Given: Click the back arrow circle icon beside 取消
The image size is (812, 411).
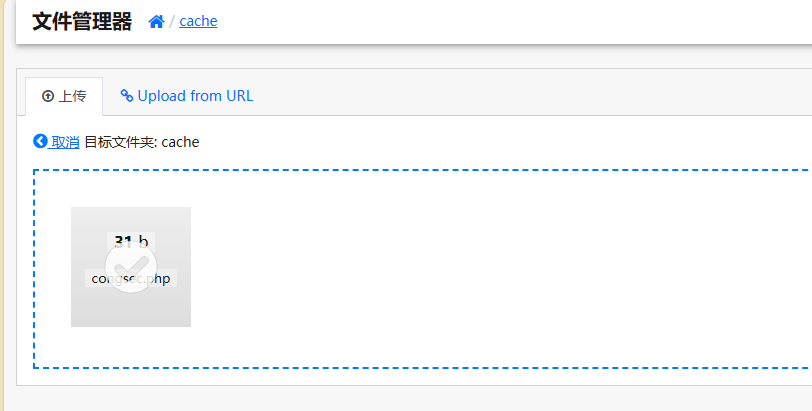Looking at the screenshot, I should click(40, 142).
